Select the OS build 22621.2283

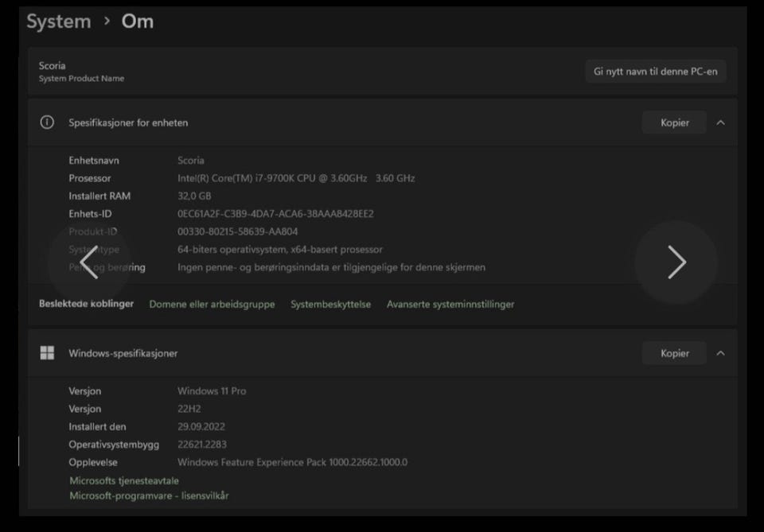(x=202, y=445)
